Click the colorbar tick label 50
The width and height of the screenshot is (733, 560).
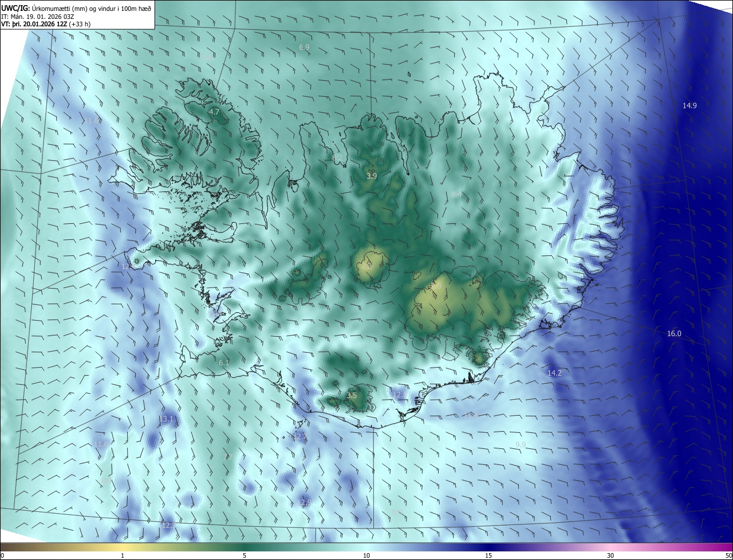[x=728, y=555]
